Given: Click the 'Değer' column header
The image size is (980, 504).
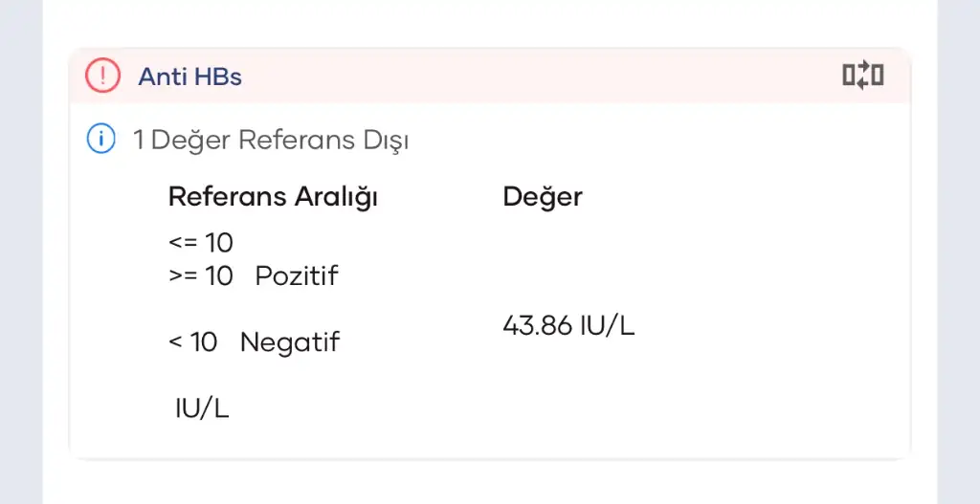Looking at the screenshot, I should [x=543, y=197].
